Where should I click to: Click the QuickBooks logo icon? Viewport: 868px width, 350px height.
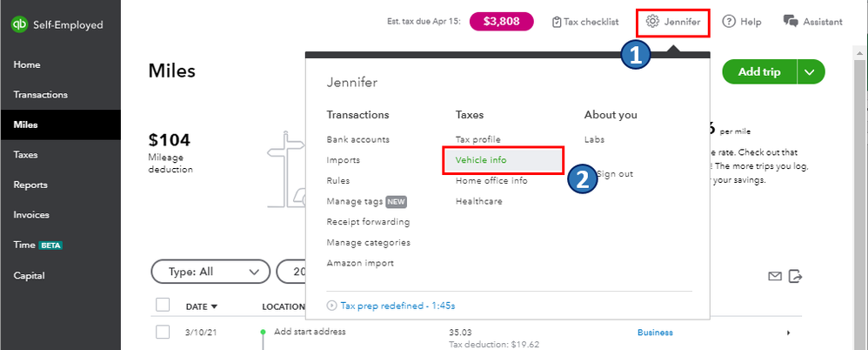tap(19, 24)
